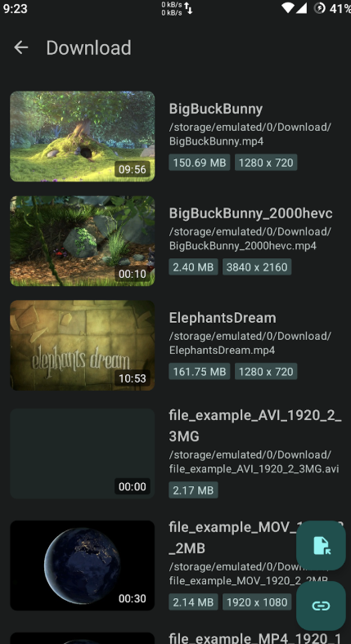Viewport: 351px width, 644px height.
Task: Tap the Wi-Fi status bar icon
Action: [x=288, y=8]
